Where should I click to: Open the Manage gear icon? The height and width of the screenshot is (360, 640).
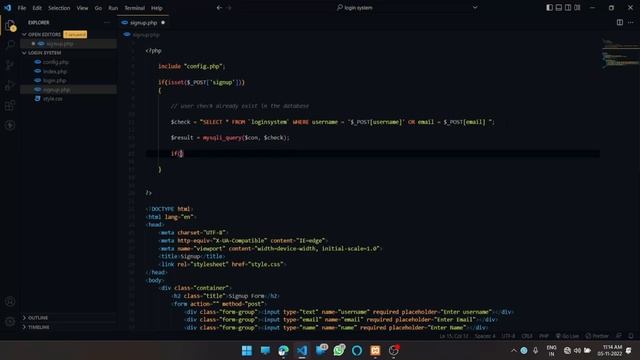click(10, 322)
